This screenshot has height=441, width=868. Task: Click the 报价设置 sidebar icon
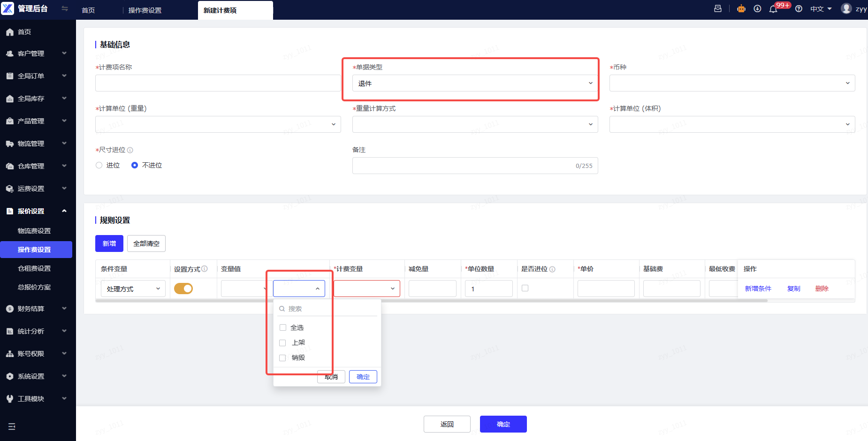click(10, 211)
